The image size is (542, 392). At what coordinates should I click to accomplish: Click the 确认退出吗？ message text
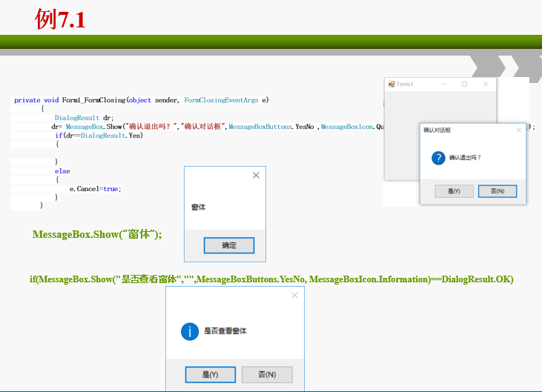coord(465,158)
